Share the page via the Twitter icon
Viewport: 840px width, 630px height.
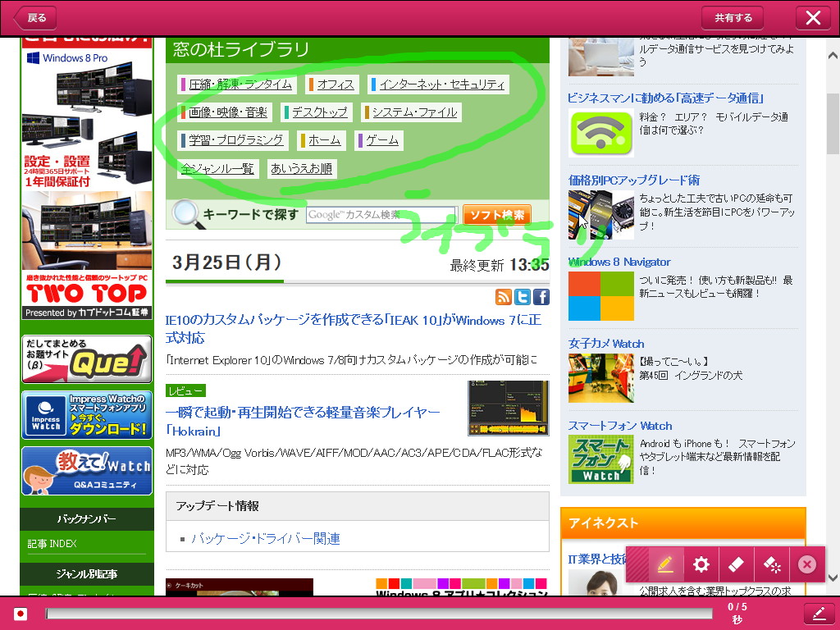point(523,298)
